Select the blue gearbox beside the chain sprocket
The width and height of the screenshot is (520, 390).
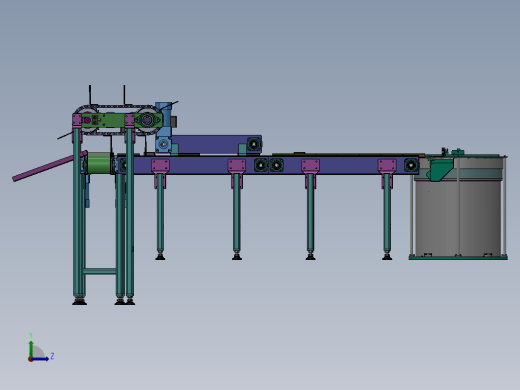tap(163, 128)
